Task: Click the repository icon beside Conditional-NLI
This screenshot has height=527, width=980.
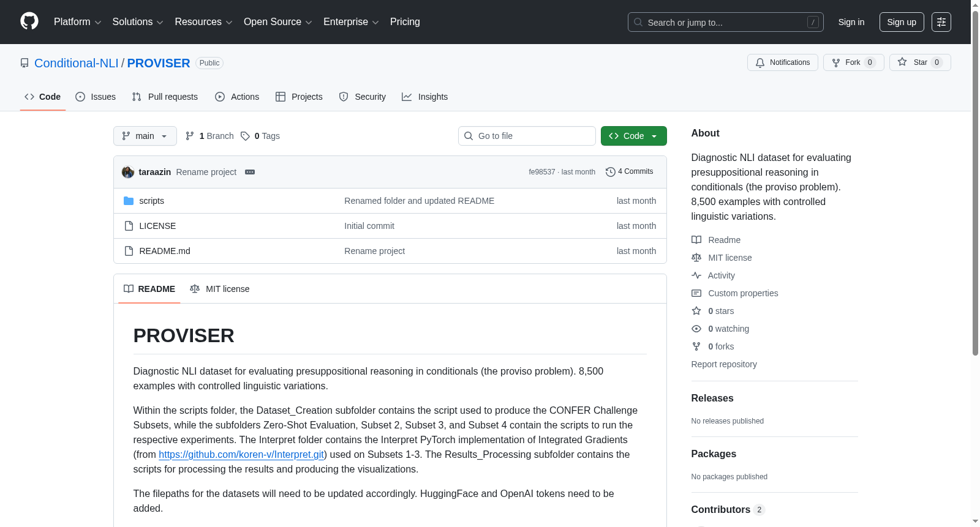Action: point(24,63)
